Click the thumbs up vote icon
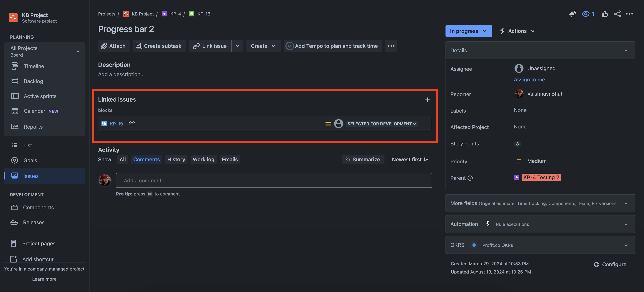Image resolution: width=644 pixels, height=292 pixels. 604,14
